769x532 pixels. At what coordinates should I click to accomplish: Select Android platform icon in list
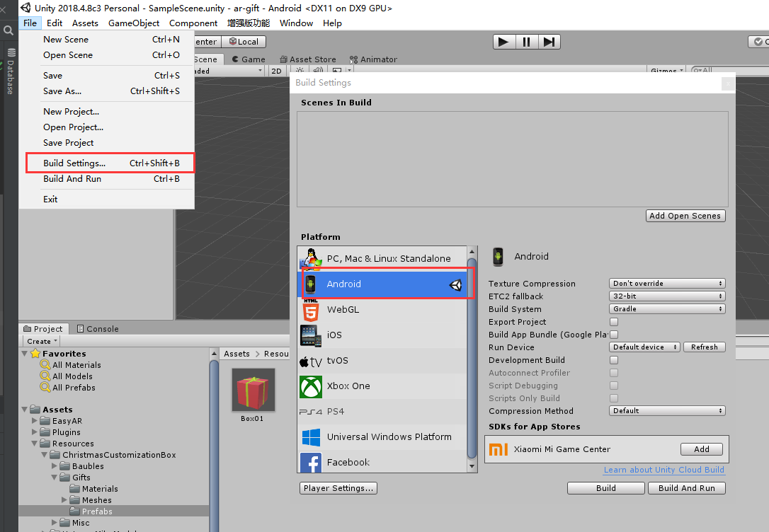click(x=310, y=284)
